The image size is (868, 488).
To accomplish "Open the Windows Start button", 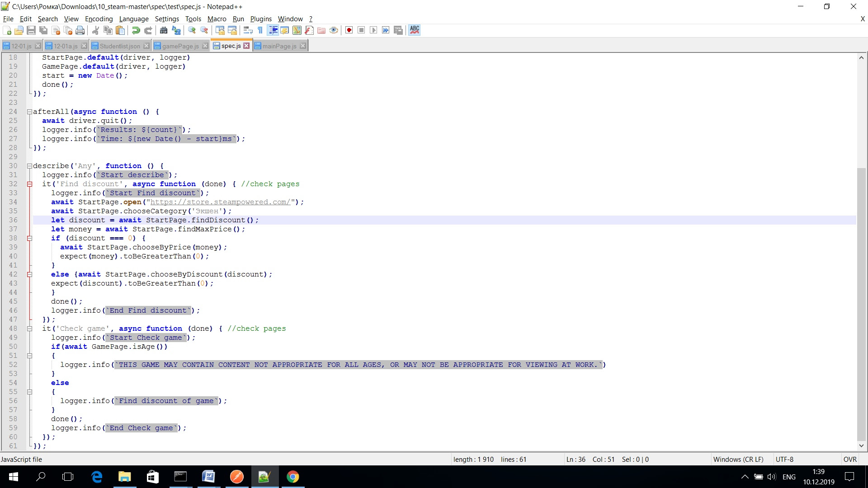I will point(14,477).
